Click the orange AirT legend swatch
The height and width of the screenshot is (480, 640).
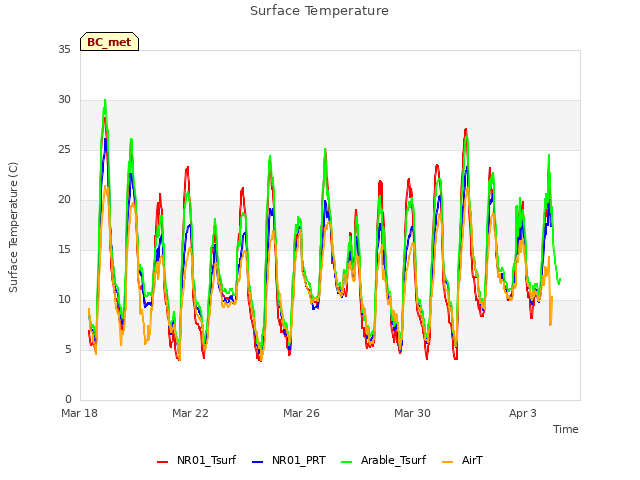point(447,462)
